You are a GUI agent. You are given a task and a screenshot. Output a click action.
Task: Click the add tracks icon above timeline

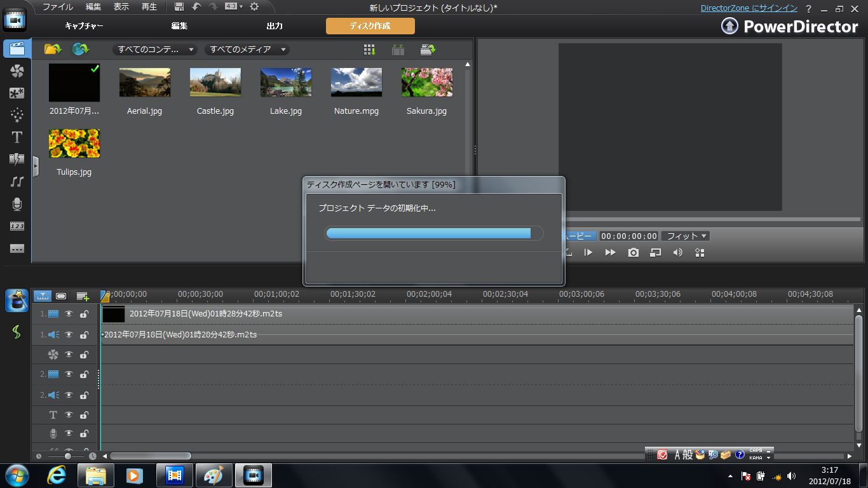pyautogui.click(x=83, y=296)
